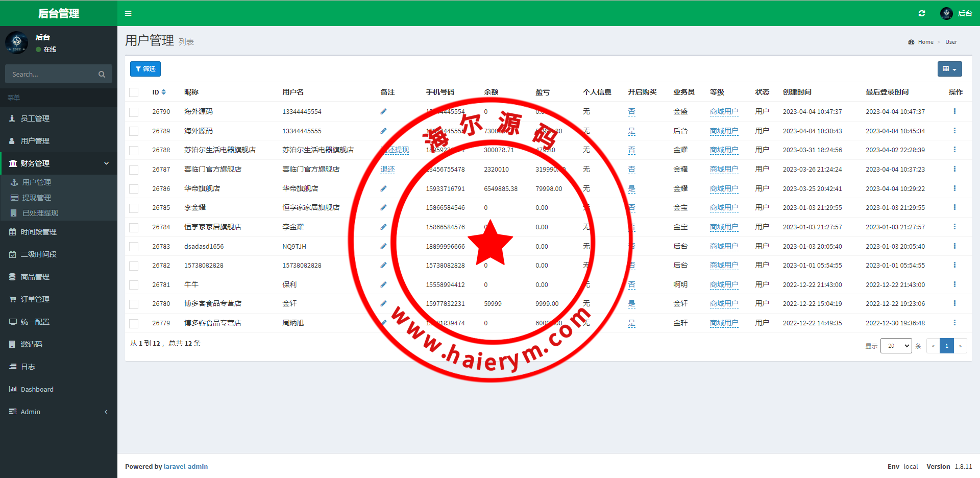Click the edit pencil for user 26786
The image size is (980, 478).
pos(383,188)
